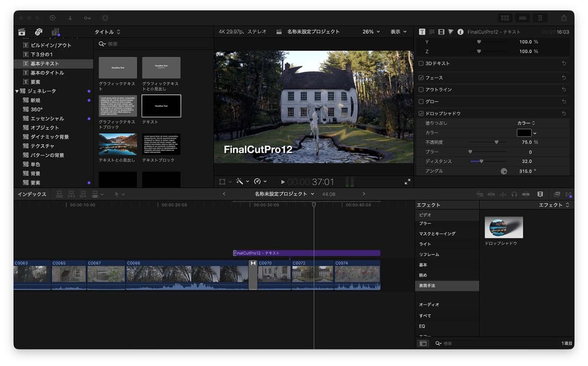Open the エフェクト installed effects popup

coord(555,205)
